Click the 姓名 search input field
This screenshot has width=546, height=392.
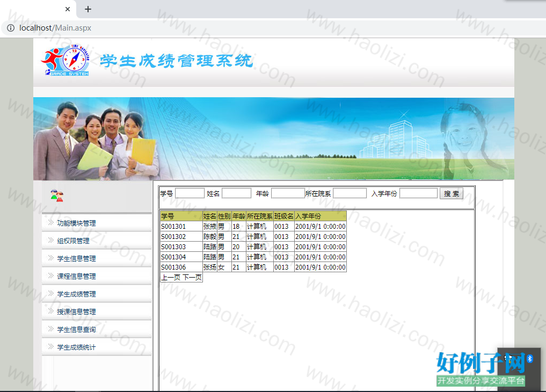coord(236,193)
